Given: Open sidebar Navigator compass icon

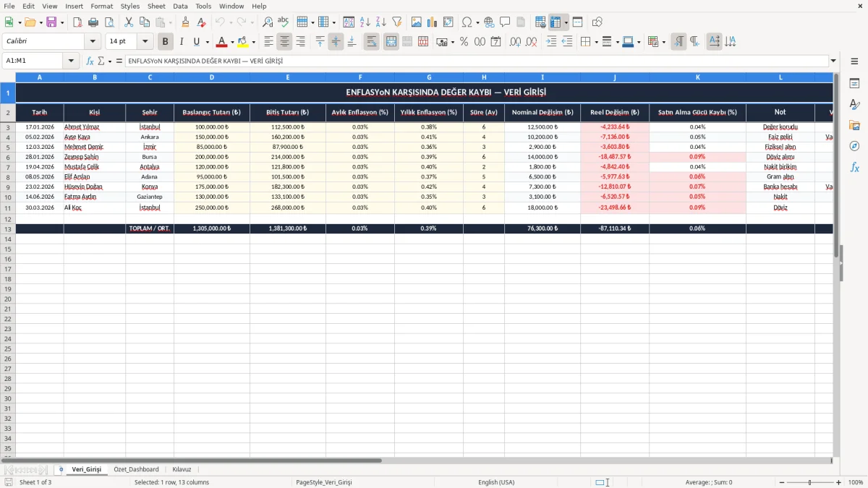Looking at the screenshot, I should pos(854,146).
